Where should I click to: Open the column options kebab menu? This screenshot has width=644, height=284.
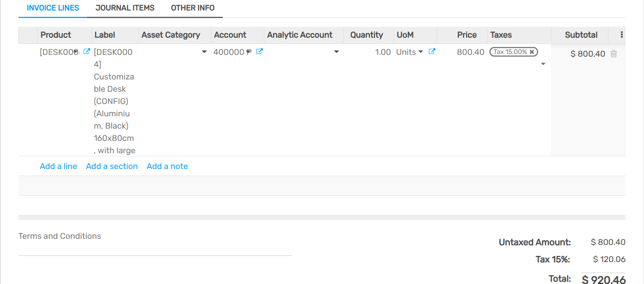pyautogui.click(x=621, y=35)
